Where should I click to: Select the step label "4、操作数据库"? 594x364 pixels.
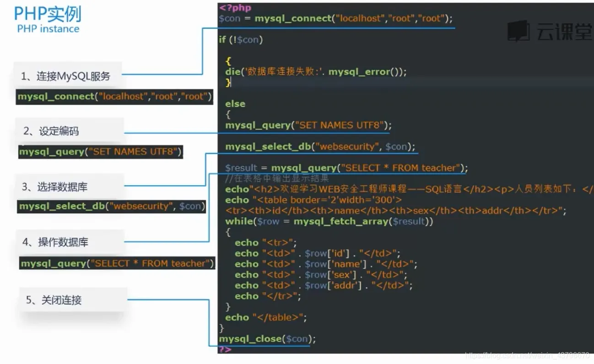coord(55,242)
